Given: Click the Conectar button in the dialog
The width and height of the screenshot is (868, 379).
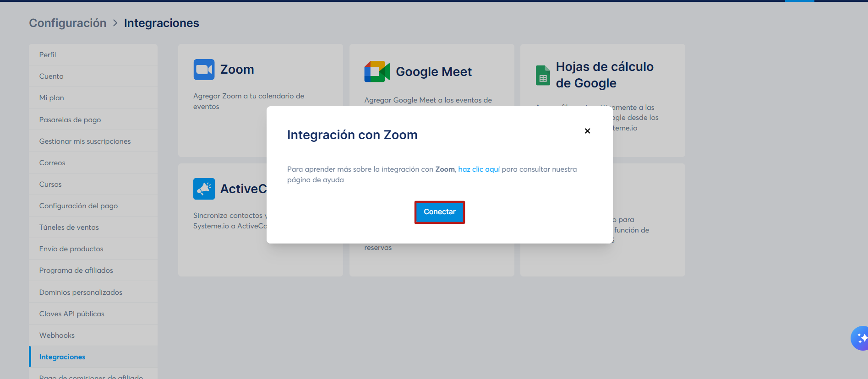Looking at the screenshot, I should pos(440,212).
